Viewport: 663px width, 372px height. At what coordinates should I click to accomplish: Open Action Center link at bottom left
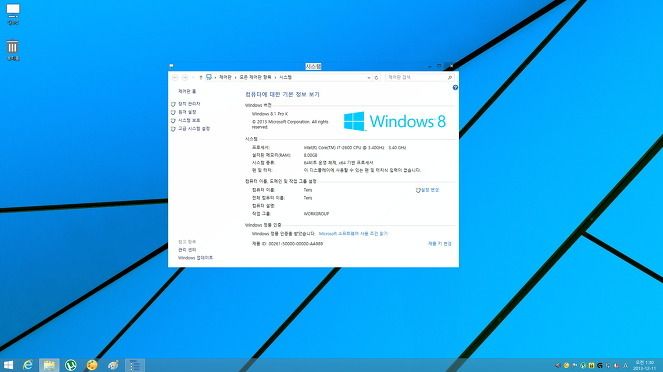tap(187, 250)
